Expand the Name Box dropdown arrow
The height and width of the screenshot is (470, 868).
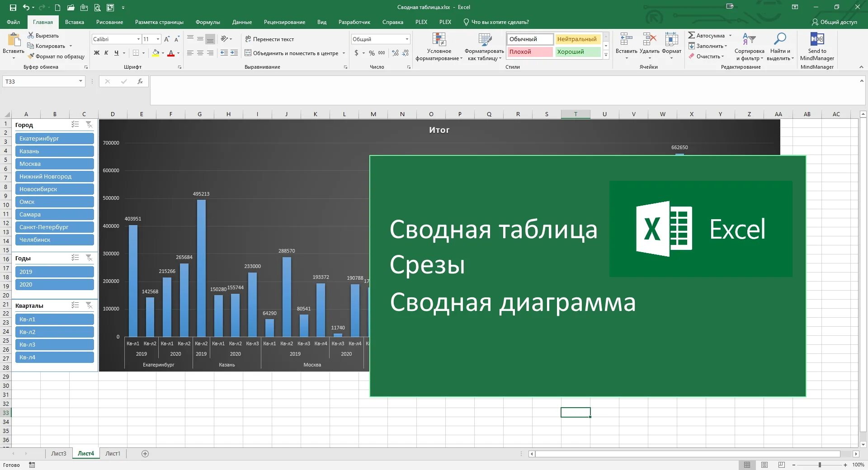pos(80,81)
